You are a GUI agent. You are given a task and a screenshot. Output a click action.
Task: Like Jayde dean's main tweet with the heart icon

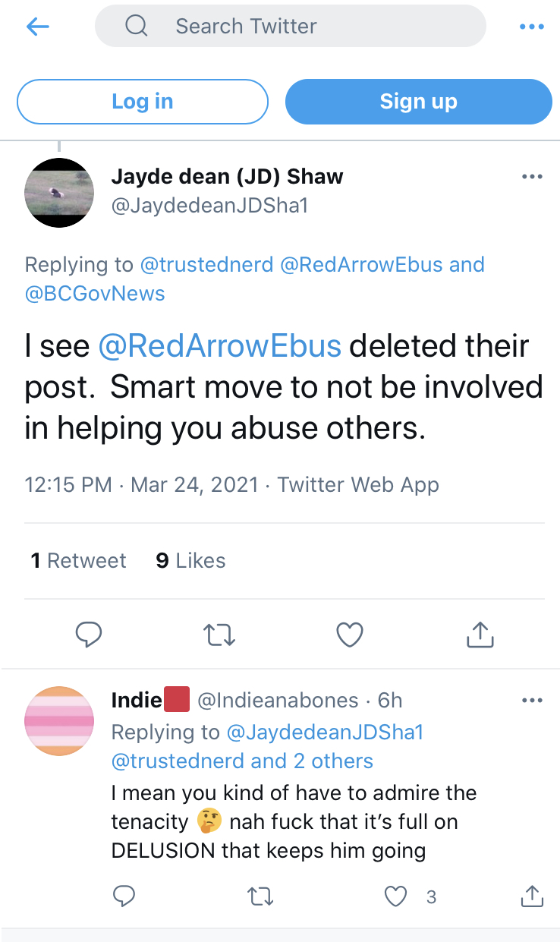tap(350, 634)
